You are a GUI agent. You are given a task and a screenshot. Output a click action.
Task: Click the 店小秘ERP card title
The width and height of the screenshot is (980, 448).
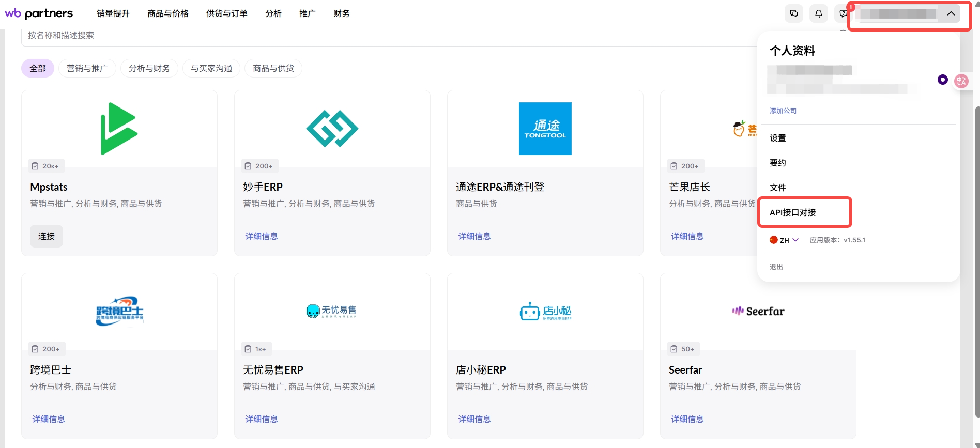coord(481,370)
